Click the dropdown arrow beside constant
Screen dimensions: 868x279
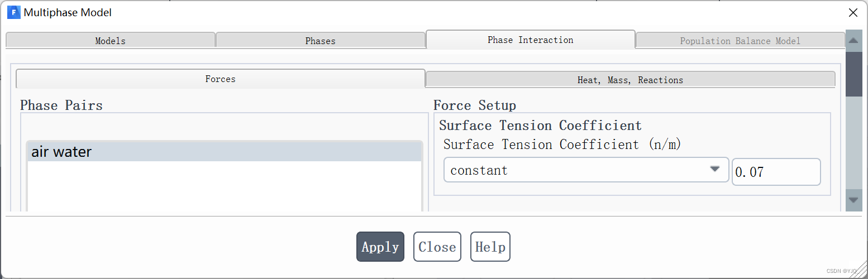tap(714, 170)
